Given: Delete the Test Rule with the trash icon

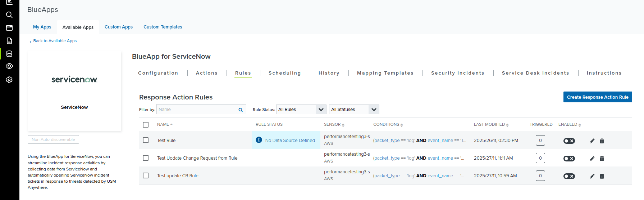Looking at the screenshot, I should coord(602,141).
